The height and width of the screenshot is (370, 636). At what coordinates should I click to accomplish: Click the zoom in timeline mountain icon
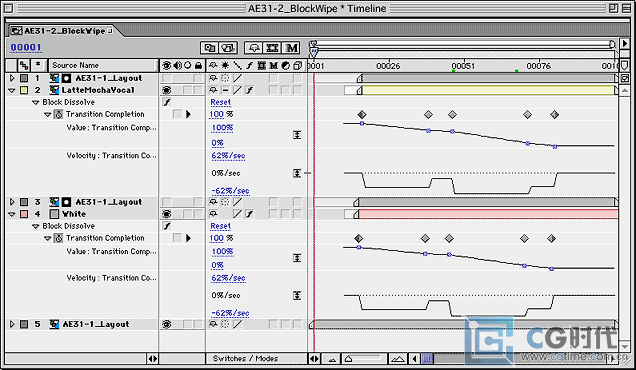click(398, 359)
